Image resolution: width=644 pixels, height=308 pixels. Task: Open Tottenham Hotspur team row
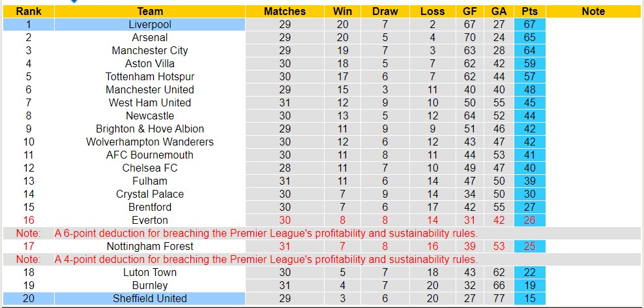[x=150, y=76]
